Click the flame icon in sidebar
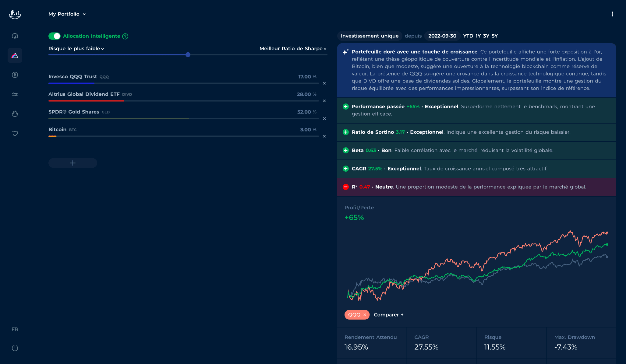Screen dimensions: 626x364 (x=15, y=114)
